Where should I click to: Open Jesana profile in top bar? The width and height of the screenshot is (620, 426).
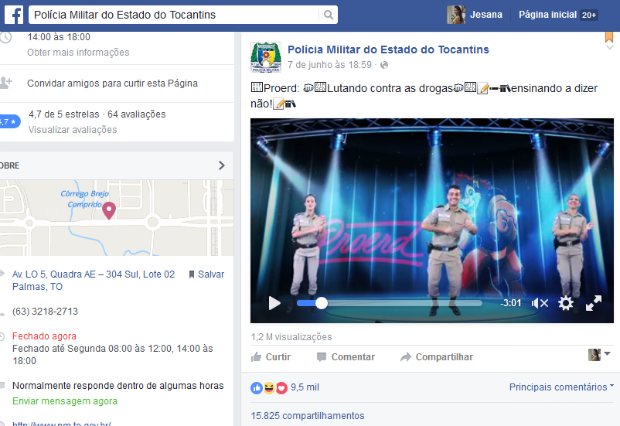coord(475,15)
